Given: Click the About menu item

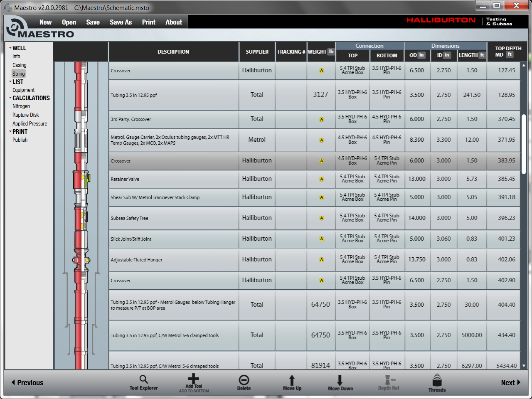Looking at the screenshot, I should coord(174,22).
